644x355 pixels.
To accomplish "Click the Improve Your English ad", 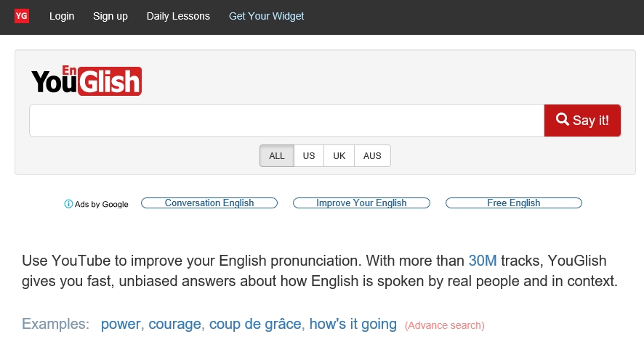I will (x=361, y=203).
